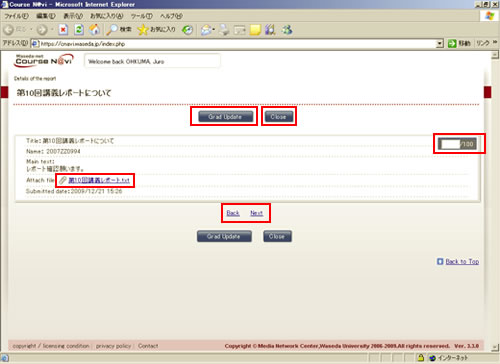Click the Mail envelope toolbar icon
The width and height of the screenshot is (500, 364).
(x=206, y=30)
